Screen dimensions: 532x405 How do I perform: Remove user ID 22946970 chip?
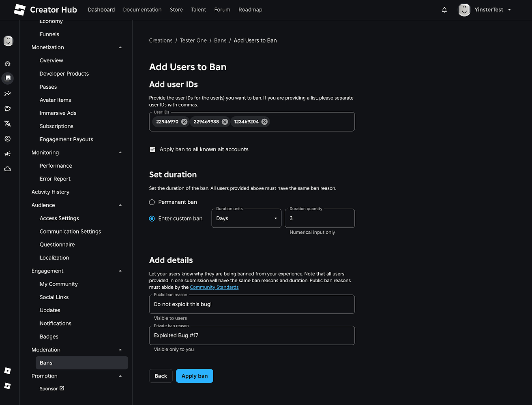[x=184, y=122]
